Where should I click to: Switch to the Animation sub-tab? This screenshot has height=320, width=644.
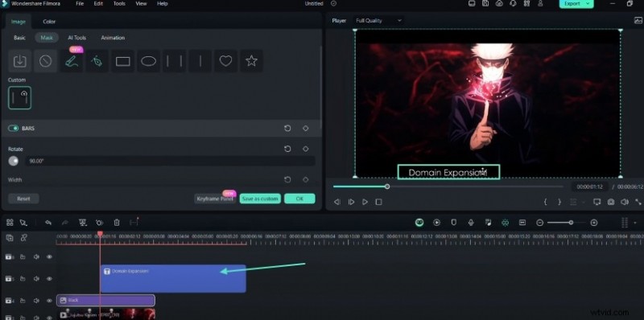click(113, 38)
